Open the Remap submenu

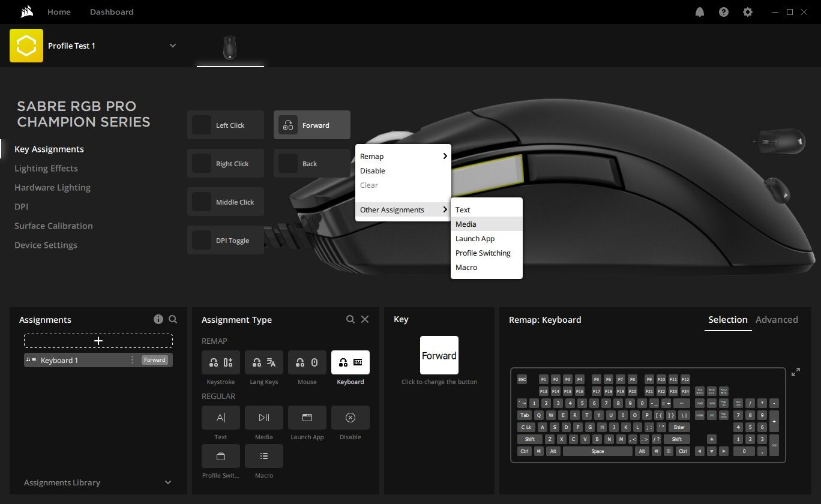click(x=403, y=156)
